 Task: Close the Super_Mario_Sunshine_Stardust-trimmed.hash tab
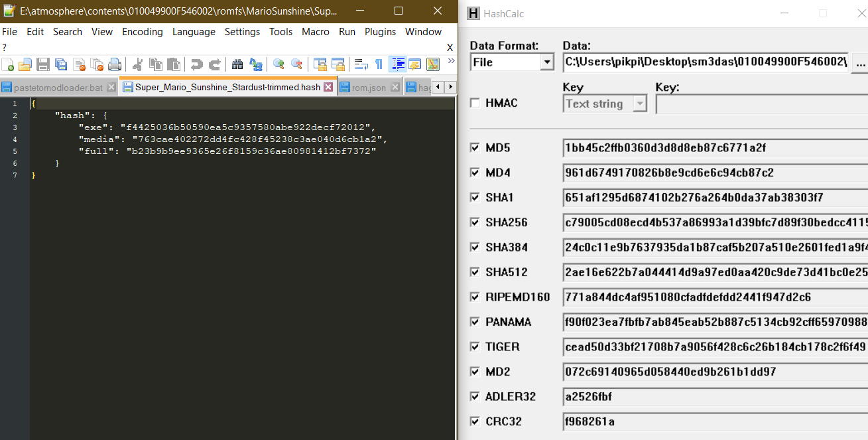(x=328, y=87)
